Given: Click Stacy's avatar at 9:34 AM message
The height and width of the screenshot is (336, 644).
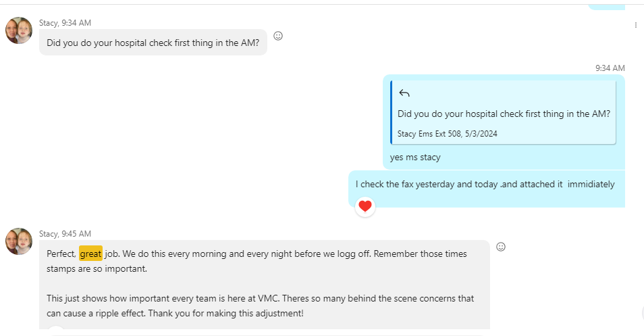Looking at the screenshot, I should pyautogui.click(x=19, y=31).
